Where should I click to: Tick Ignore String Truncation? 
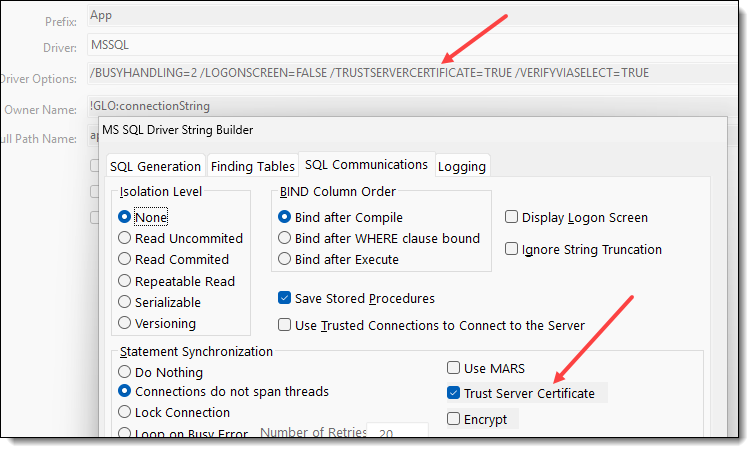click(512, 249)
